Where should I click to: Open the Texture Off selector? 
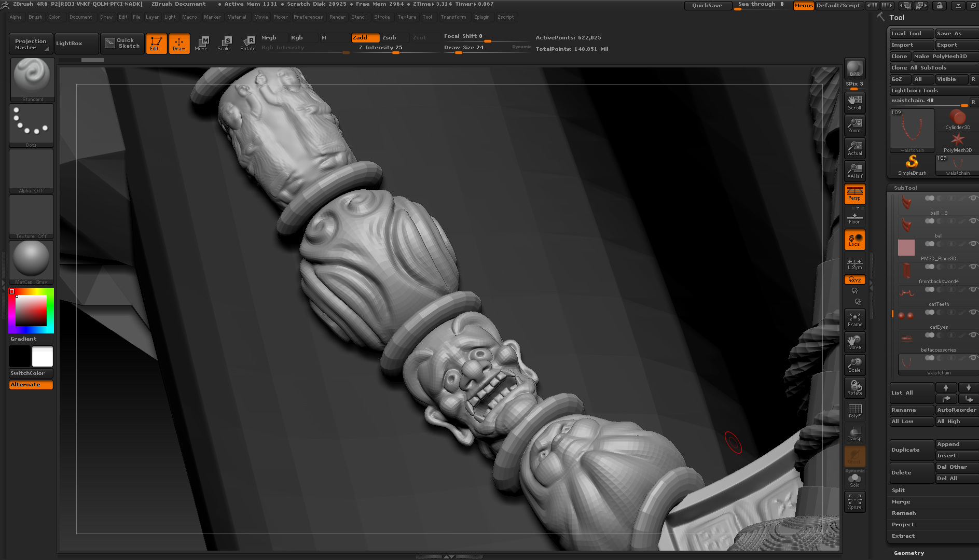click(31, 217)
